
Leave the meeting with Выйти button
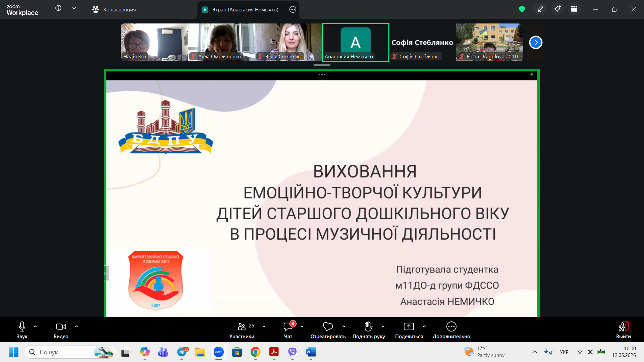623,329
